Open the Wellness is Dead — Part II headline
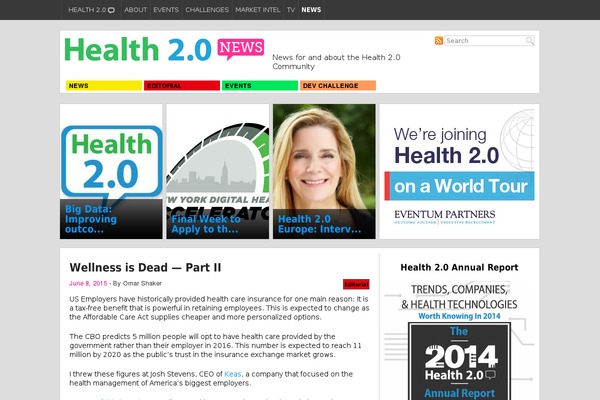Image resolution: width=600 pixels, height=400 pixels. pyautogui.click(x=145, y=267)
